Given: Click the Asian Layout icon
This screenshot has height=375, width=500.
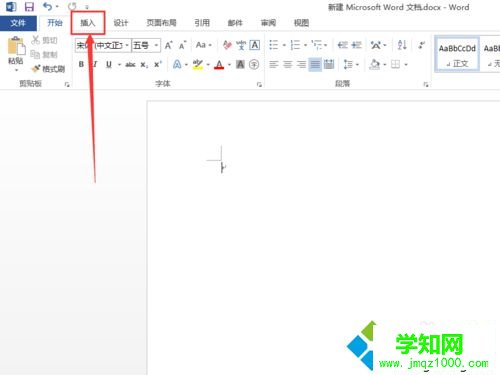Looking at the screenshot, I should tap(376, 45).
